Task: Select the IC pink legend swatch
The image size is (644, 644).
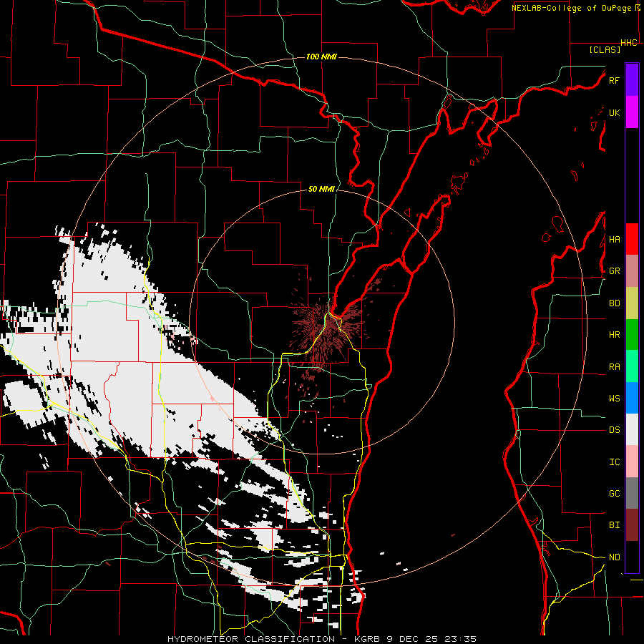Action: point(632,462)
